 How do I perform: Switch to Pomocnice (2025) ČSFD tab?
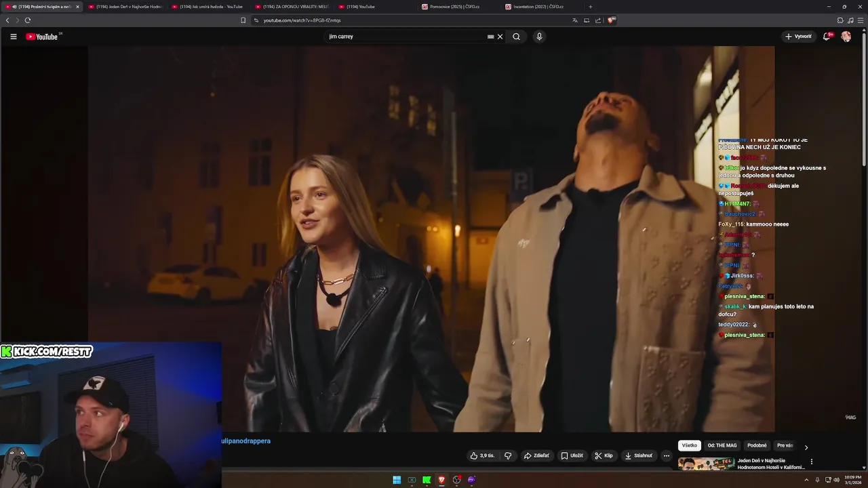pyautogui.click(x=458, y=7)
